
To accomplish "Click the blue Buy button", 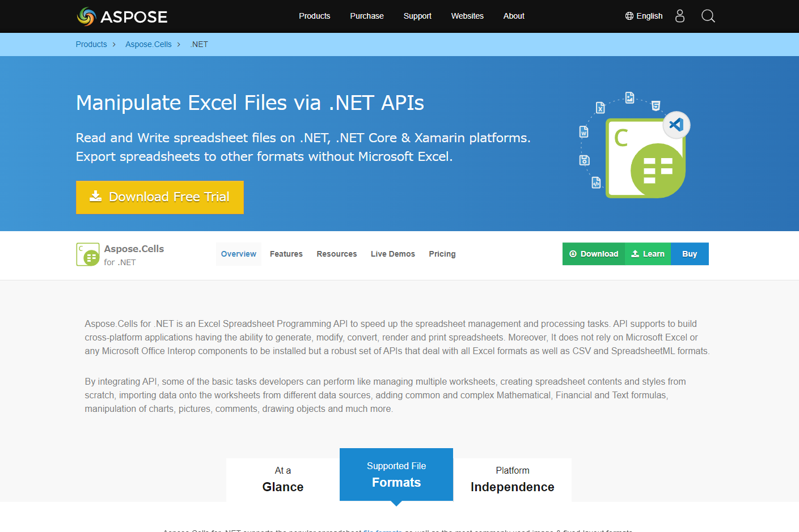I will tap(690, 254).
